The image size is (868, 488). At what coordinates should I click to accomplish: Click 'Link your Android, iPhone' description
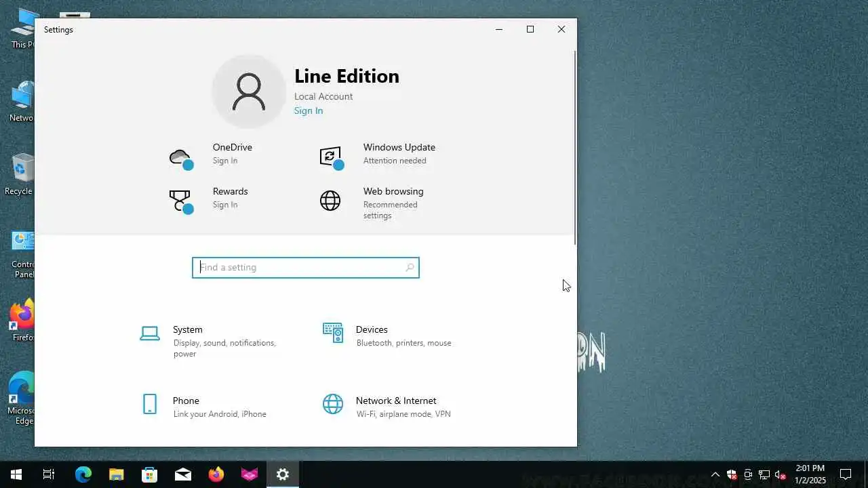pyautogui.click(x=220, y=414)
